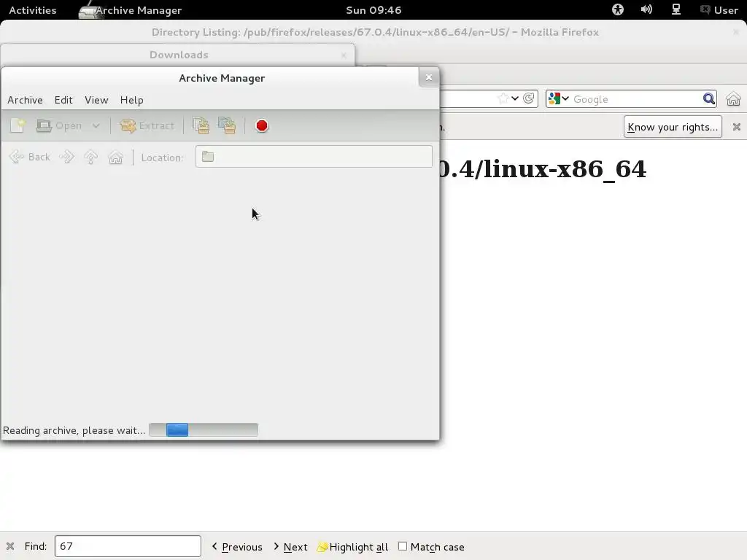747x560 pixels.
Task: Reload the page in Firefox
Action: (x=528, y=98)
